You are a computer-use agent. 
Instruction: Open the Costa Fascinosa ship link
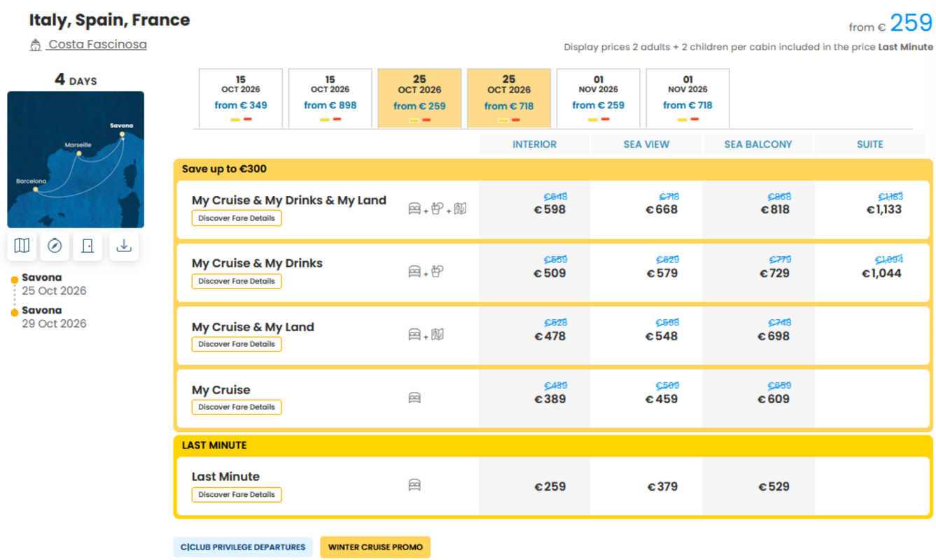[x=97, y=45]
